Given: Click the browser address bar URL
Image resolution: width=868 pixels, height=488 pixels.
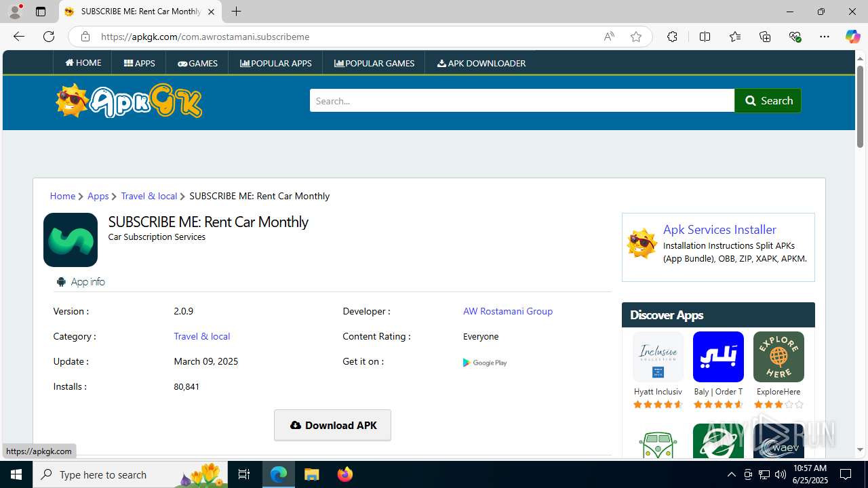Looking at the screenshot, I should (x=205, y=37).
